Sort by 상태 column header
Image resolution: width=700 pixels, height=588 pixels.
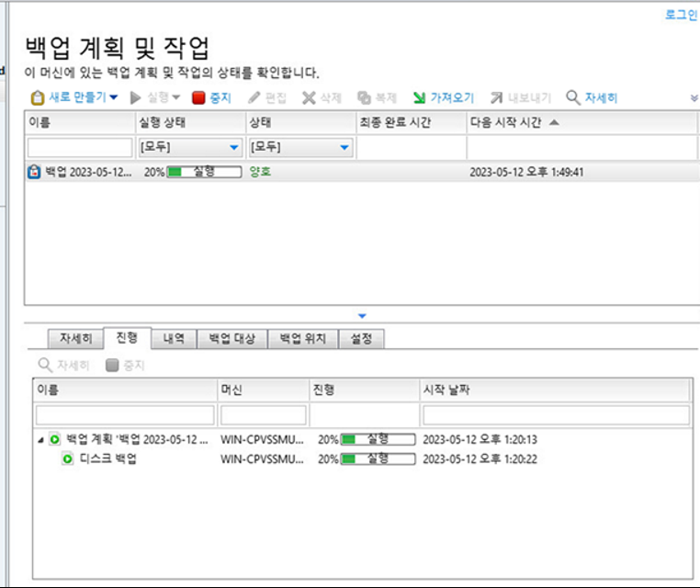pyautogui.click(x=301, y=122)
